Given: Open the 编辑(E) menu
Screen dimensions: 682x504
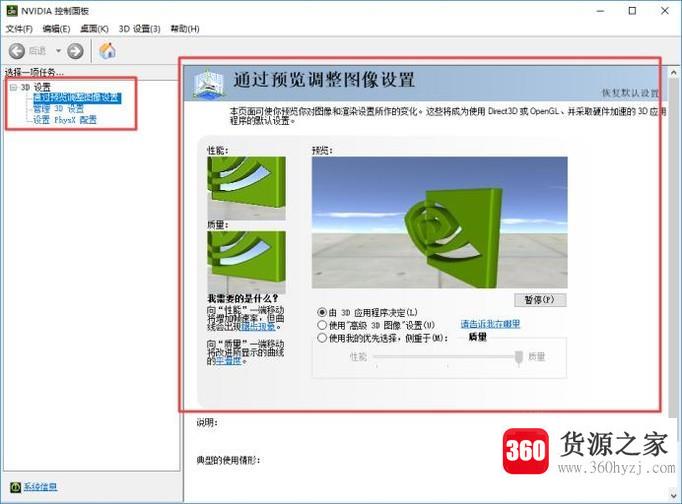Looking at the screenshot, I should click(57, 29).
